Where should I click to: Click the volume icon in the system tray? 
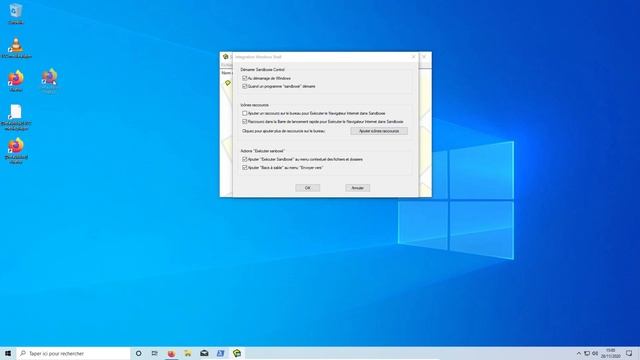(595, 353)
